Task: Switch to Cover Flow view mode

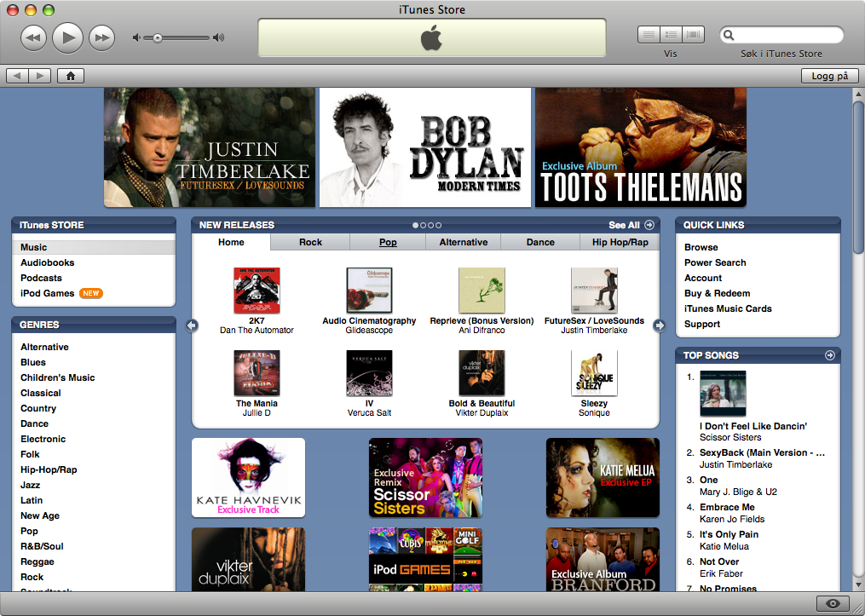Action: 694,35
